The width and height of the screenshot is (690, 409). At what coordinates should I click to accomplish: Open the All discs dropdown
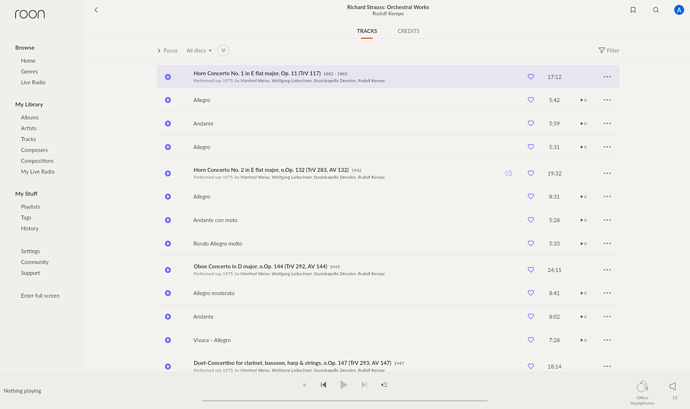[199, 51]
